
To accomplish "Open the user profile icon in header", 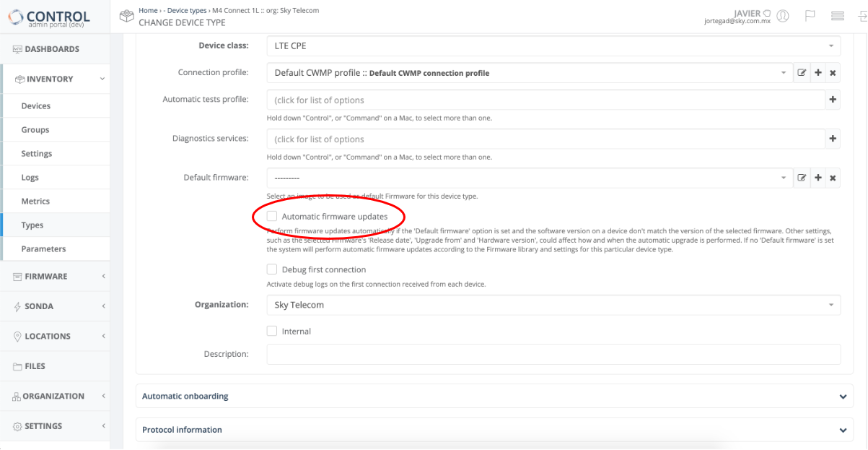I will click(783, 16).
